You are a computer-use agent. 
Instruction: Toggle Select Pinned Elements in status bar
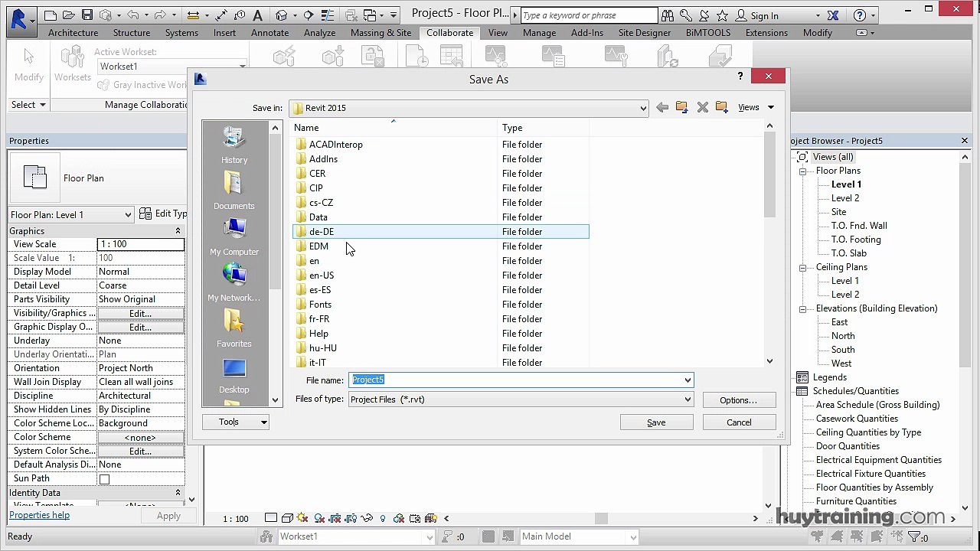click(x=857, y=536)
